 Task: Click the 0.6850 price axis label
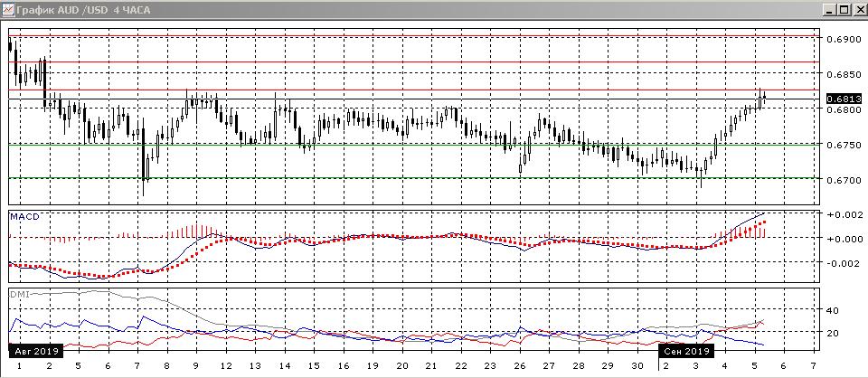pos(841,74)
